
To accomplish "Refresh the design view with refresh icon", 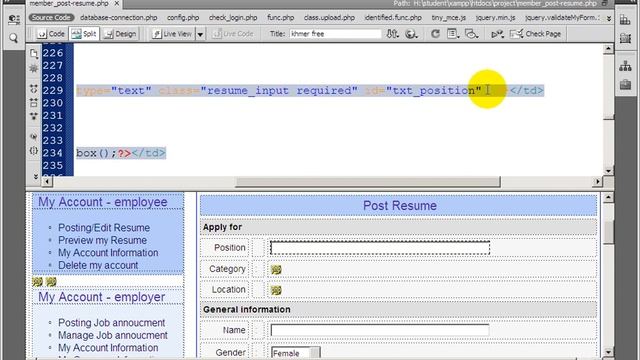I will tap(435, 34).
